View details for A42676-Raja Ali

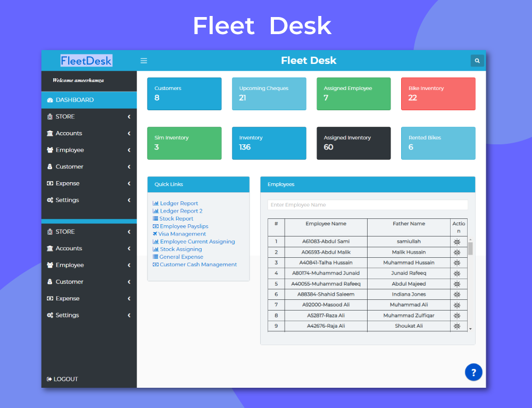tap(457, 326)
